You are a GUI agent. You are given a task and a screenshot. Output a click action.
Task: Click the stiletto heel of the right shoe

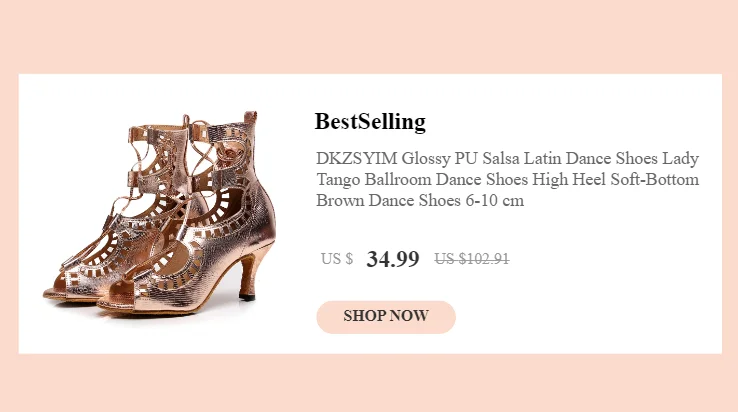pyautogui.click(x=252, y=275)
